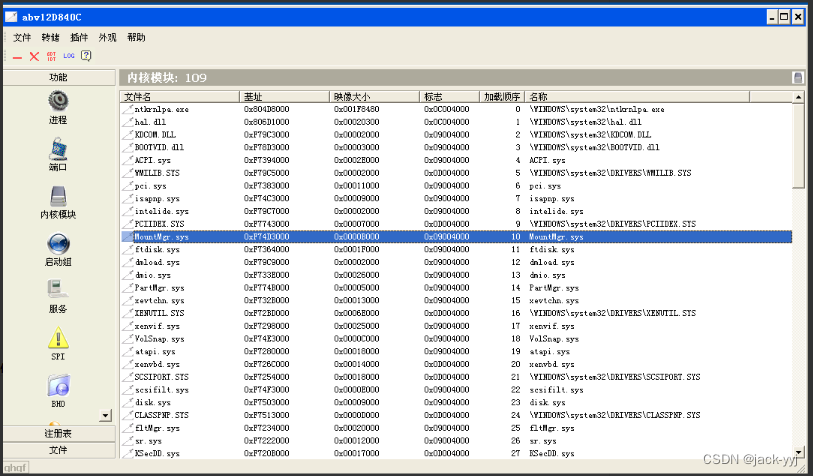
Task: Click file icon of ntkrnlpa.exe row
Action: tap(128, 109)
